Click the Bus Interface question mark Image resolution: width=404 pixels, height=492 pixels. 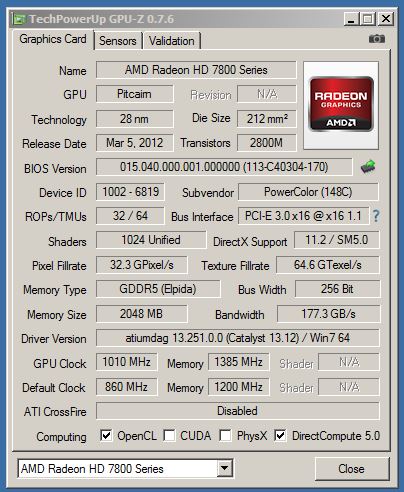pos(376,216)
